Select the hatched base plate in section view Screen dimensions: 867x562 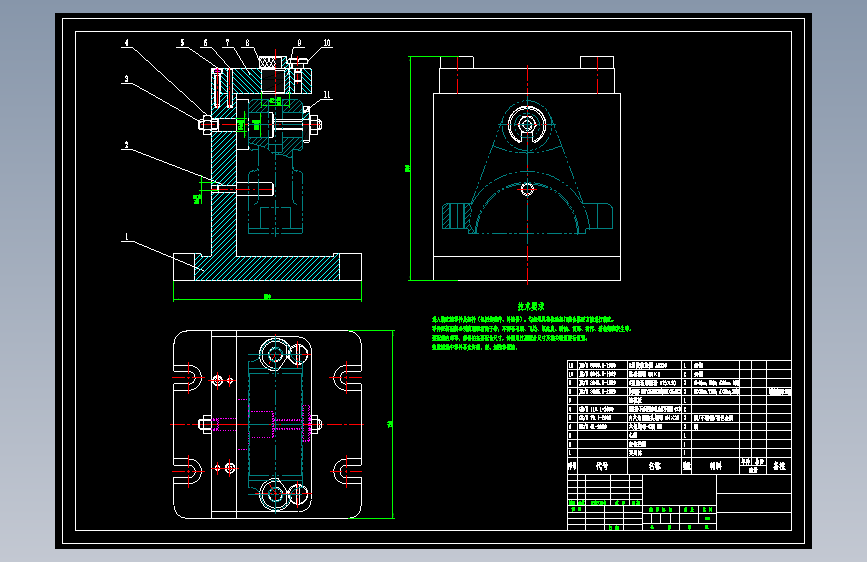pyautogui.click(x=267, y=268)
